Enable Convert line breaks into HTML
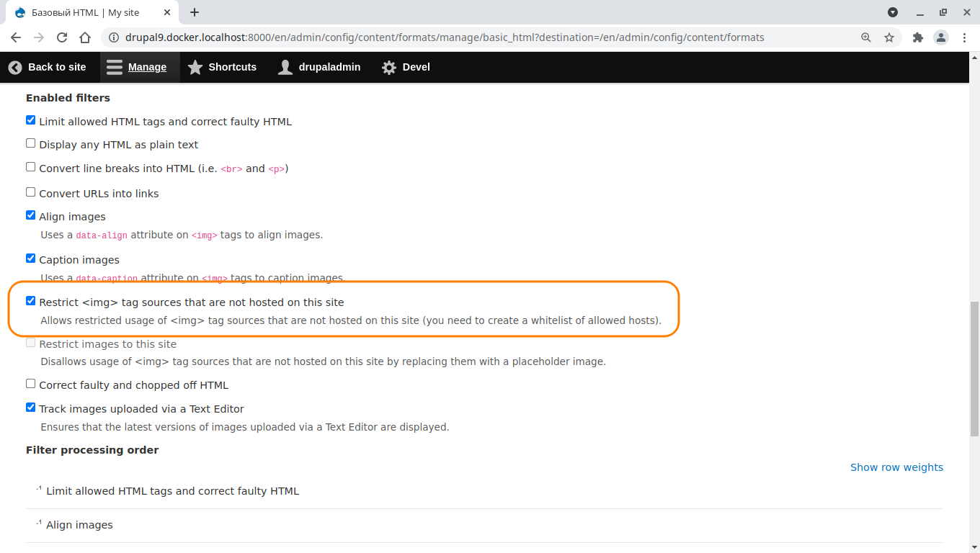The width and height of the screenshot is (980, 553). pyautogui.click(x=31, y=167)
